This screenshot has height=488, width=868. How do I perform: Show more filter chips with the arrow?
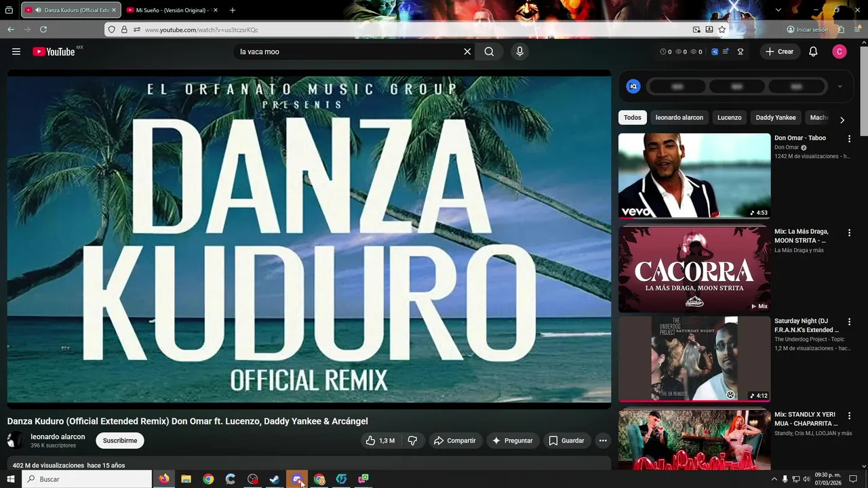842,120
